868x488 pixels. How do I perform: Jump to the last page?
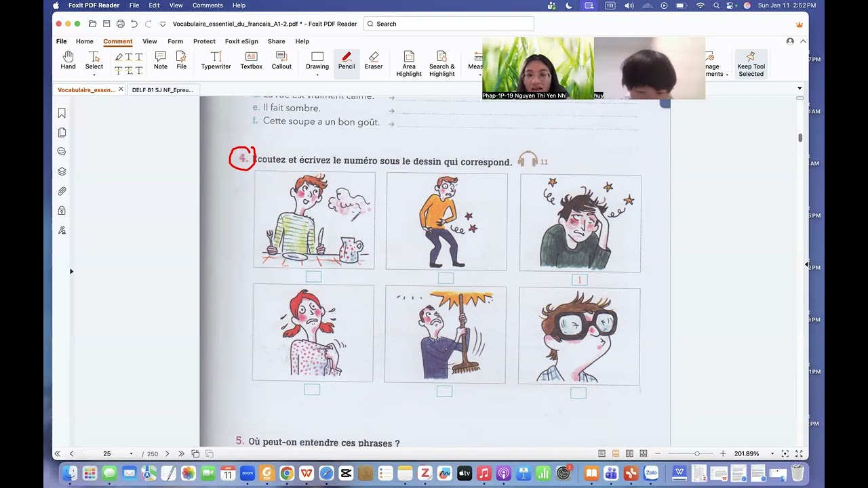[x=181, y=453]
